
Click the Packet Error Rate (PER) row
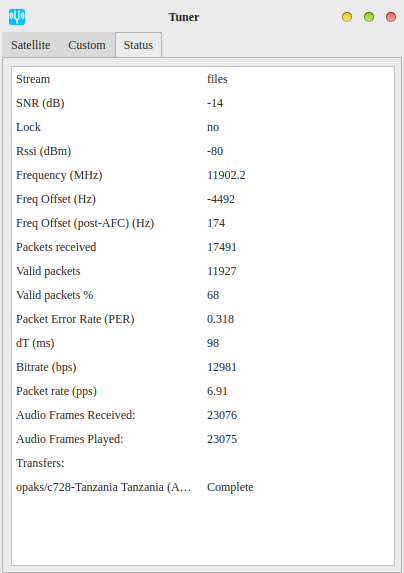click(x=203, y=319)
